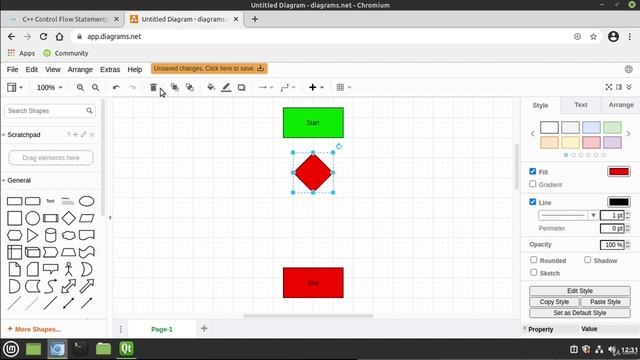
Task: Select the triangle shape in General palette
Action: [x=32, y=235]
